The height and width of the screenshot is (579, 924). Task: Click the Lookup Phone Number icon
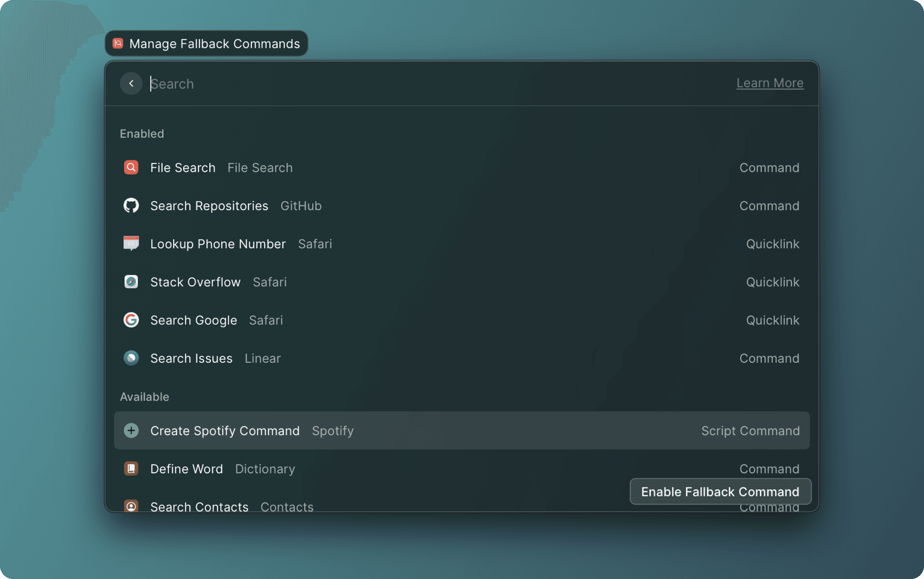[x=131, y=244]
